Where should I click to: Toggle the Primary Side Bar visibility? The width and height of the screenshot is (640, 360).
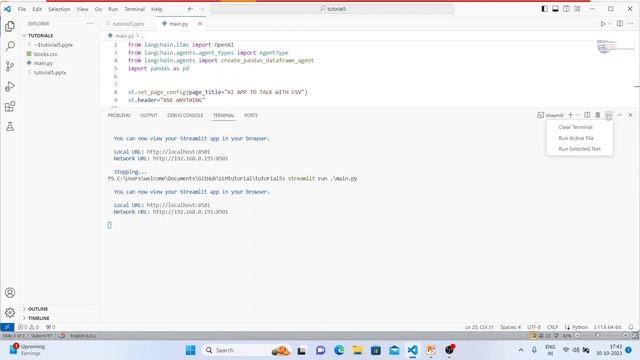544,9
